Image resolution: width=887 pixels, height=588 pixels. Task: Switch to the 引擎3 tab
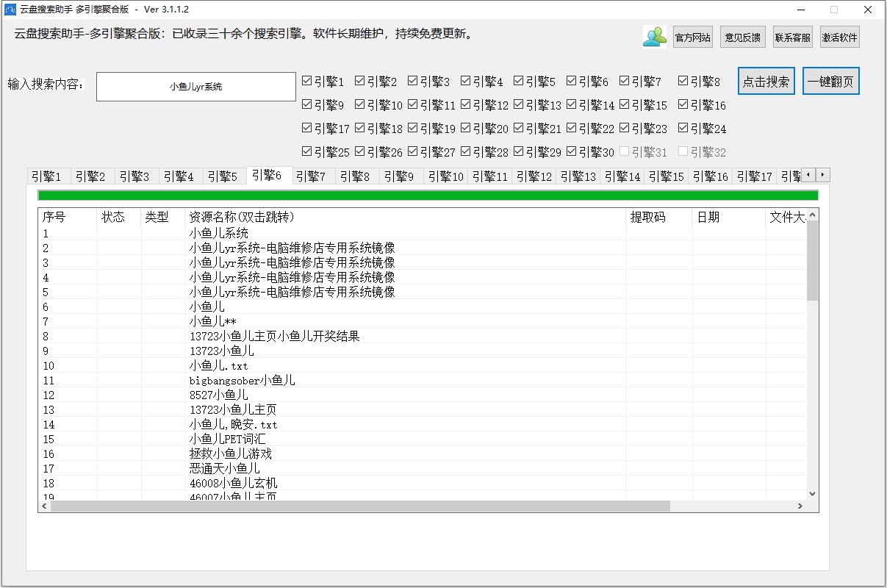point(137,176)
